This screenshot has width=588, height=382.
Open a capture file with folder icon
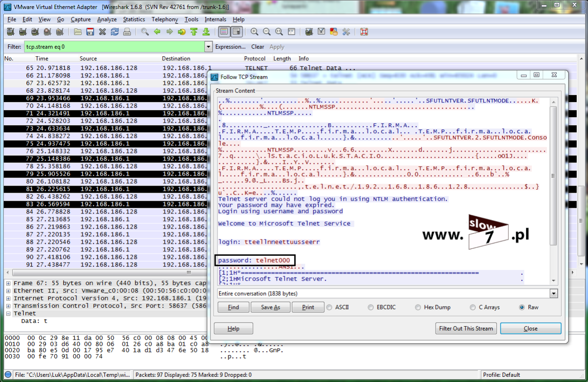78,32
